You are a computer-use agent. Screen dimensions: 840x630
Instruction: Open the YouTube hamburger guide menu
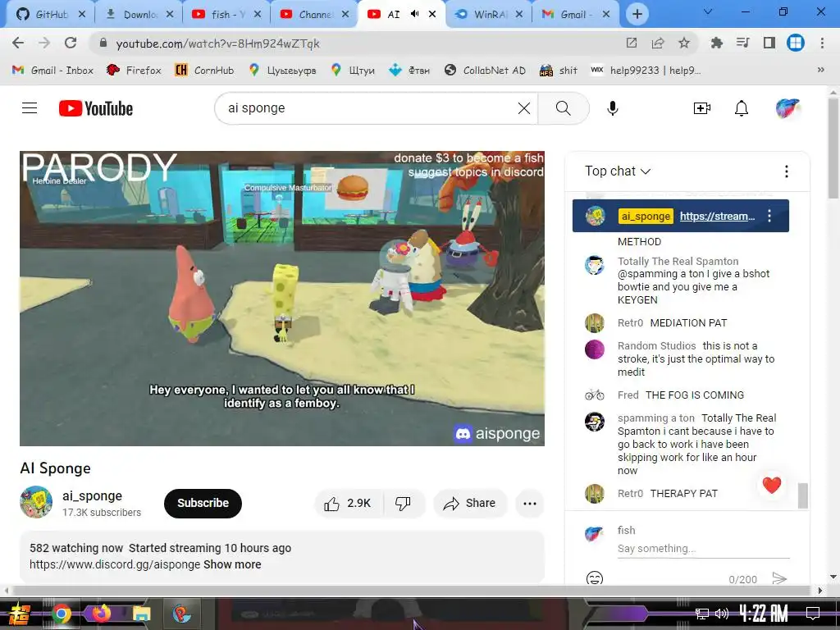pyautogui.click(x=30, y=108)
